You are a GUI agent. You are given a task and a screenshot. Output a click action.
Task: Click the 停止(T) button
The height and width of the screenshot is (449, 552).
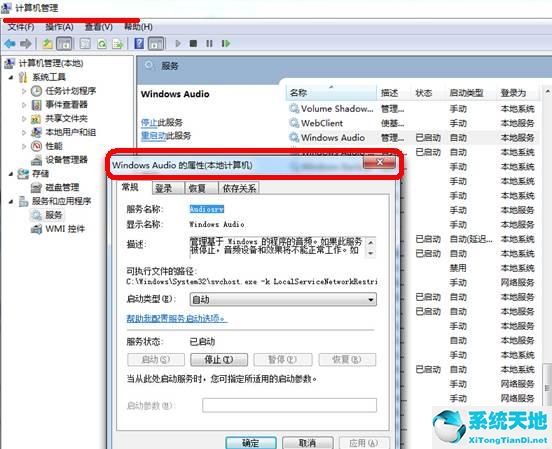(219, 360)
